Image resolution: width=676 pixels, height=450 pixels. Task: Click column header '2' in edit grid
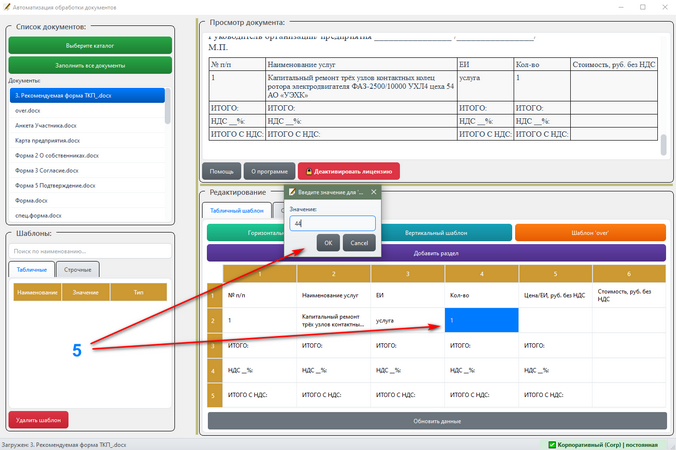pos(334,274)
